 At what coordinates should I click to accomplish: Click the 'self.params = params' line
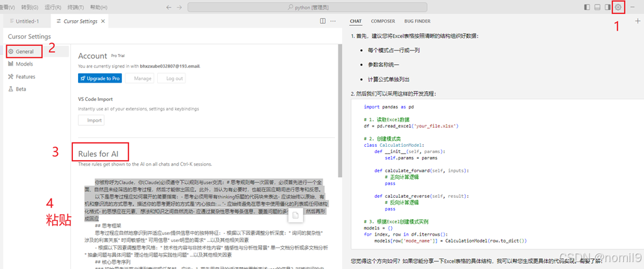pos(411,157)
